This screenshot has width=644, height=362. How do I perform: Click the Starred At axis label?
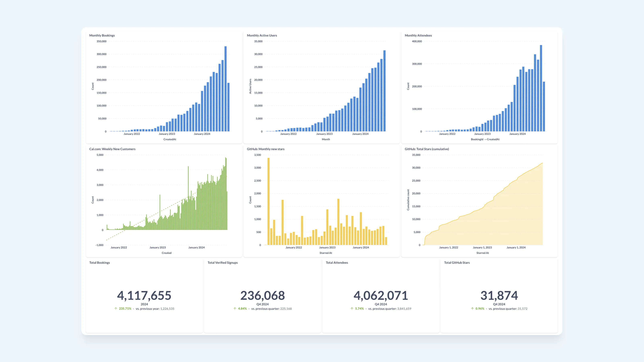(325, 253)
